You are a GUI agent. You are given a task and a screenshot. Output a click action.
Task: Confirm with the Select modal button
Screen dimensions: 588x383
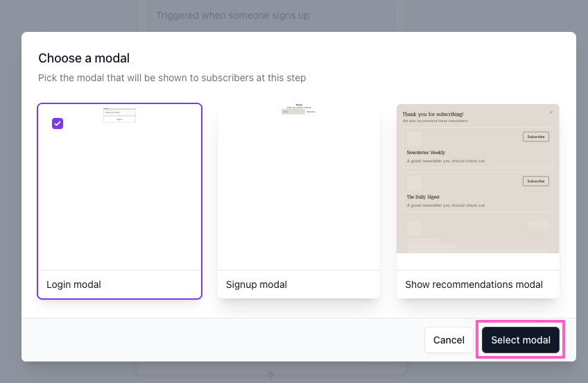point(521,340)
